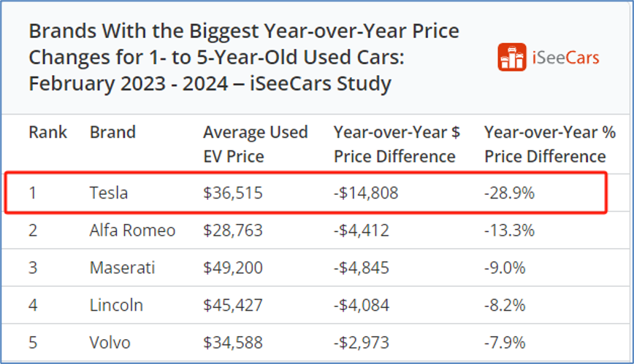The width and height of the screenshot is (634, 364).
Task: Select Lincoln's -$4,084 price difference
Action: pyautogui.click(x=362, y=305)
